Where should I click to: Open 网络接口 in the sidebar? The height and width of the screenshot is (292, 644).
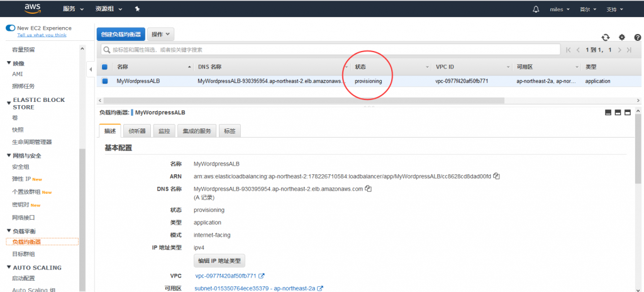[x=23, y=217]
